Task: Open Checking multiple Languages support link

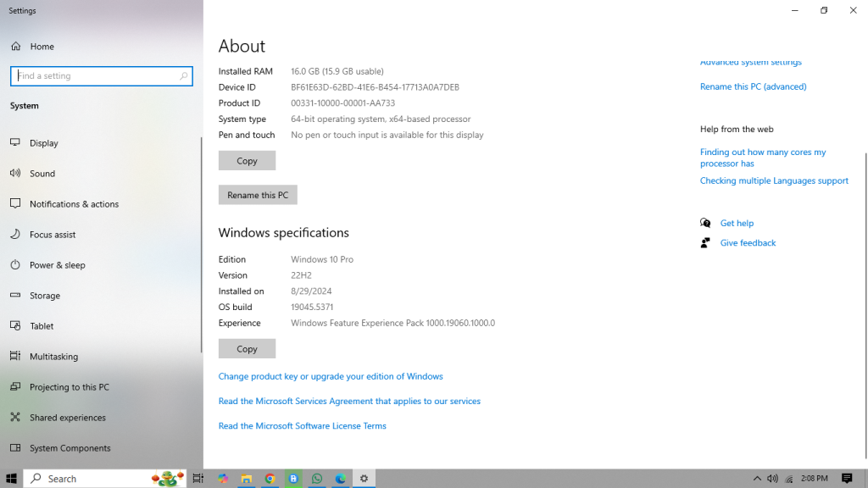Action: pyautogui.click(x=774, y=180)
